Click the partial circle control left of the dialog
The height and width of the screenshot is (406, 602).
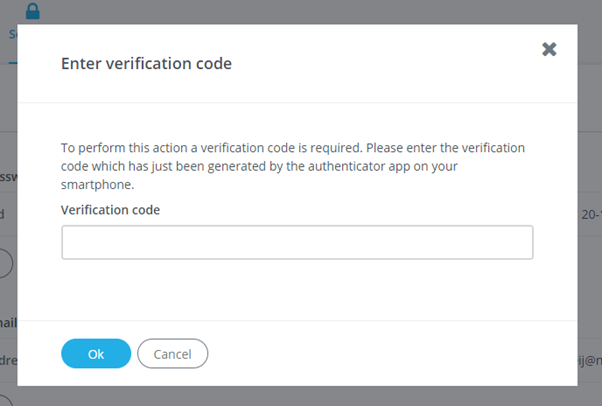[x=6, y=263]
